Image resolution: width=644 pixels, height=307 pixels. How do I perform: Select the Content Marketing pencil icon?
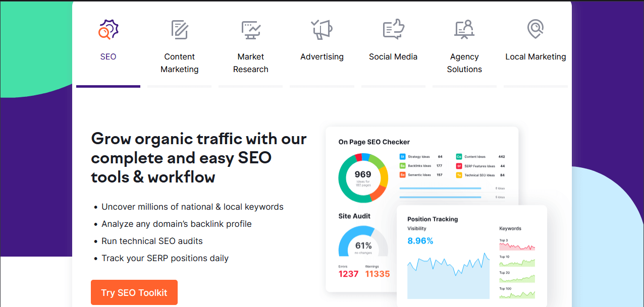pos(179,30)
